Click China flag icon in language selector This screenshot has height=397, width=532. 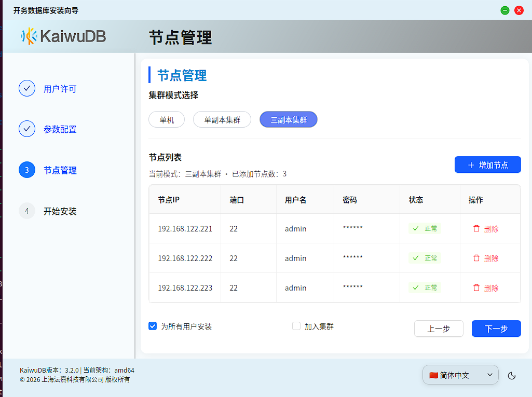(433, 375)
